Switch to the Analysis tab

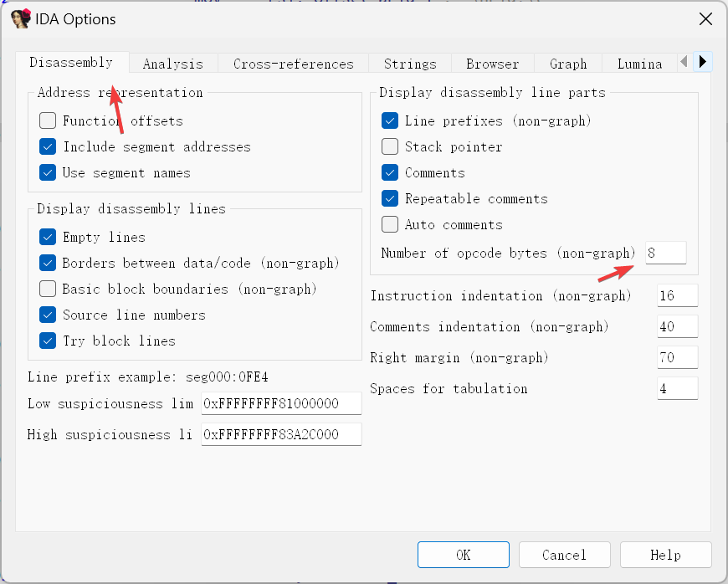click(172, 64)
